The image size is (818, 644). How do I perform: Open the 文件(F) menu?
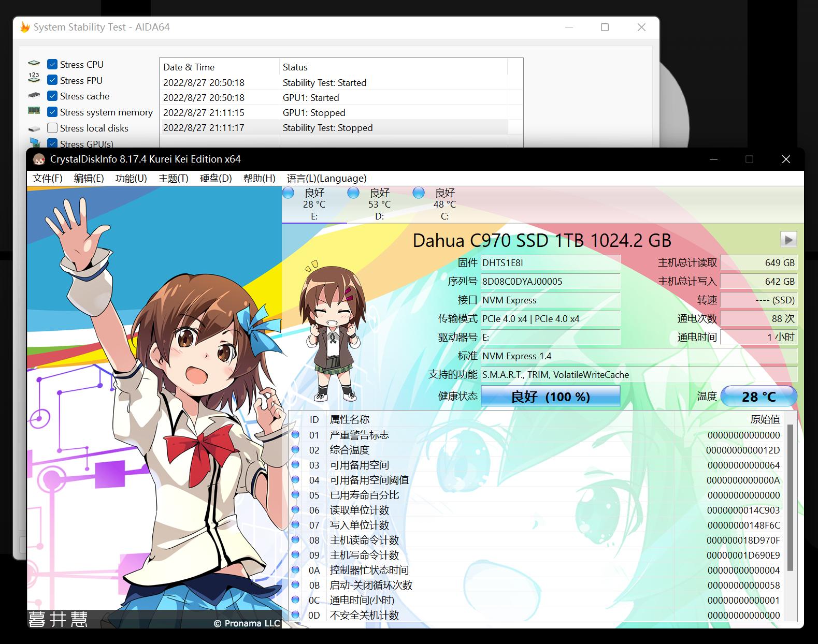47,179
